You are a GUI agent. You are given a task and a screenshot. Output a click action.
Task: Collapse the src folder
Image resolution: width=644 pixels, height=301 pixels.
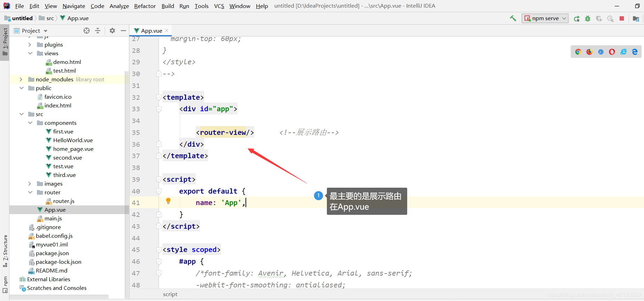pos(21,114)
